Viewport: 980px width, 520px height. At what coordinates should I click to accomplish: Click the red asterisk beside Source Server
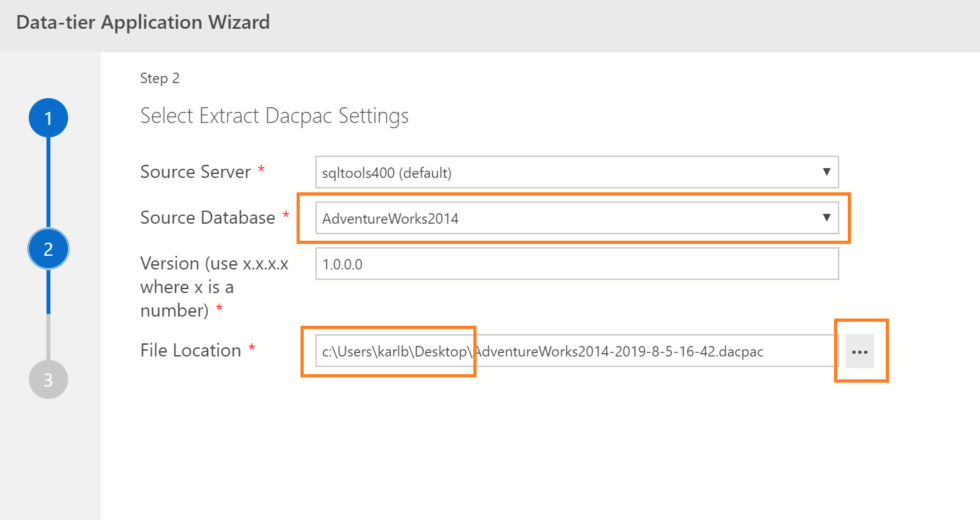click(x=262, y=169)
